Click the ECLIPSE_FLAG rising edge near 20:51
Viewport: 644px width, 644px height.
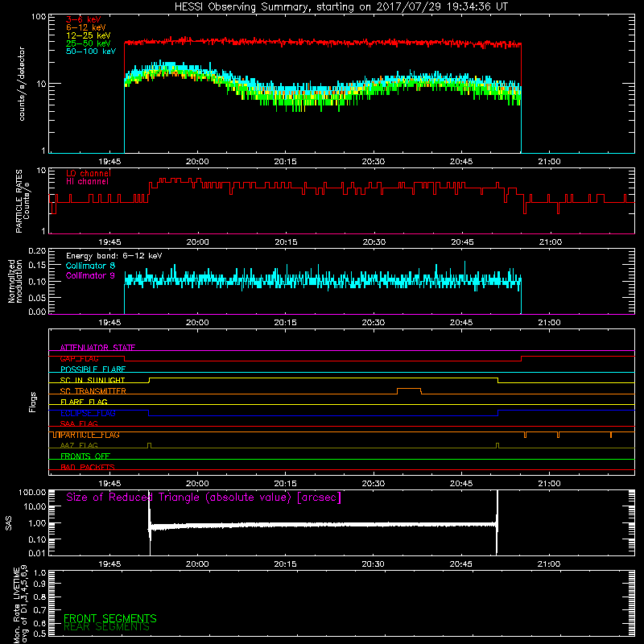(497, 413)
